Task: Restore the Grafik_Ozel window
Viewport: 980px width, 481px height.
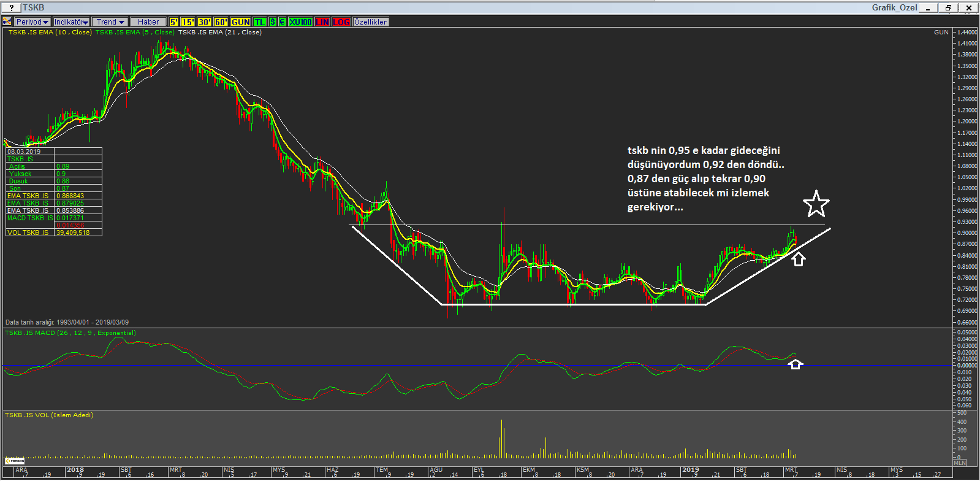Action: tap(948, 8)
